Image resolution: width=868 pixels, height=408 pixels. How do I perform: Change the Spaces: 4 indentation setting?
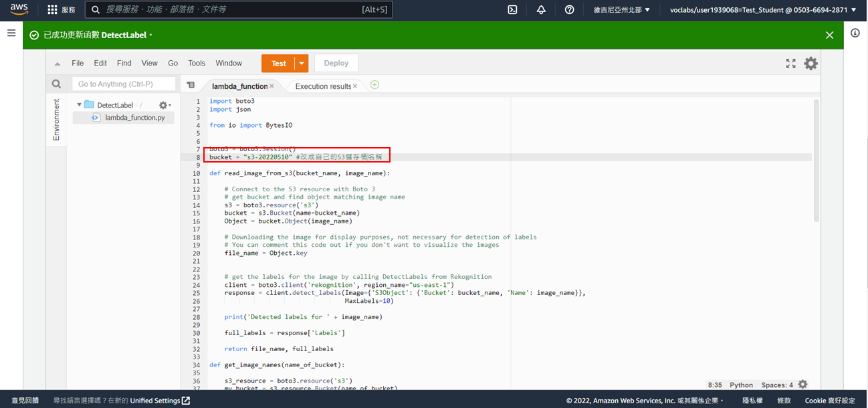point(777,385)
